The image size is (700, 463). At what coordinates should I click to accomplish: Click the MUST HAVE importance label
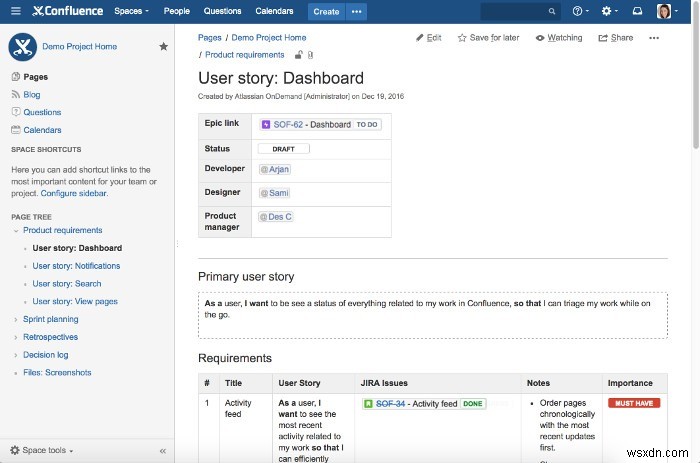(633, 403)
